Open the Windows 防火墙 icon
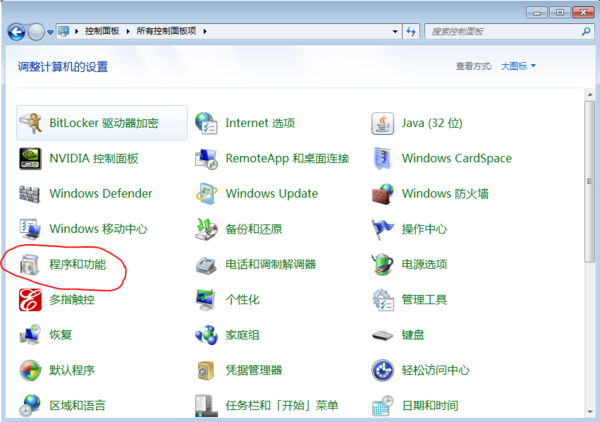 [x=382, y=194]
